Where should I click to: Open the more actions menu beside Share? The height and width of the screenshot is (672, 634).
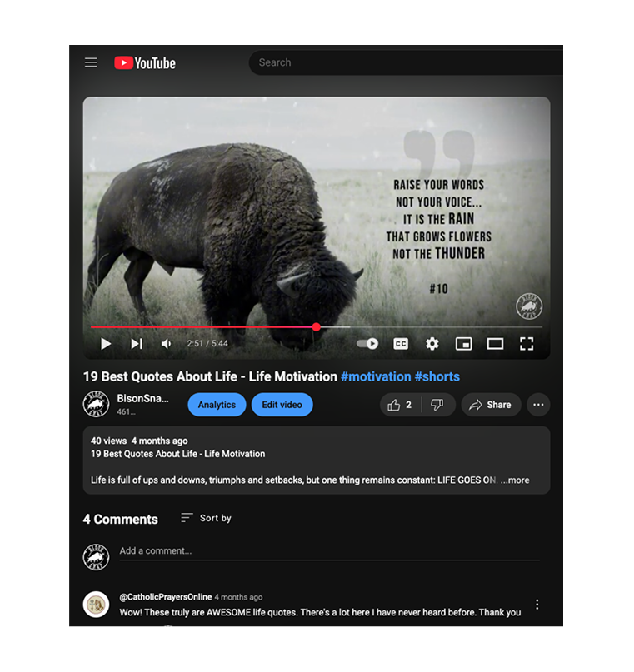click(x=538, y=405)
